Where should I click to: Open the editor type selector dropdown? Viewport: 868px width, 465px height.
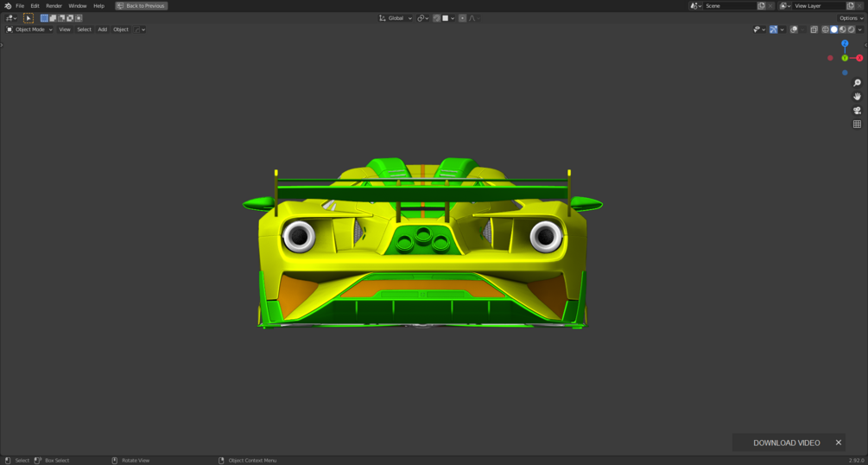11,18
